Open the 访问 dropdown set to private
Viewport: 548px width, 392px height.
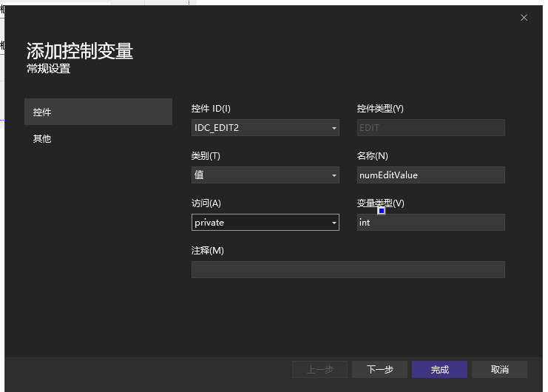click(x=265, y=222)
